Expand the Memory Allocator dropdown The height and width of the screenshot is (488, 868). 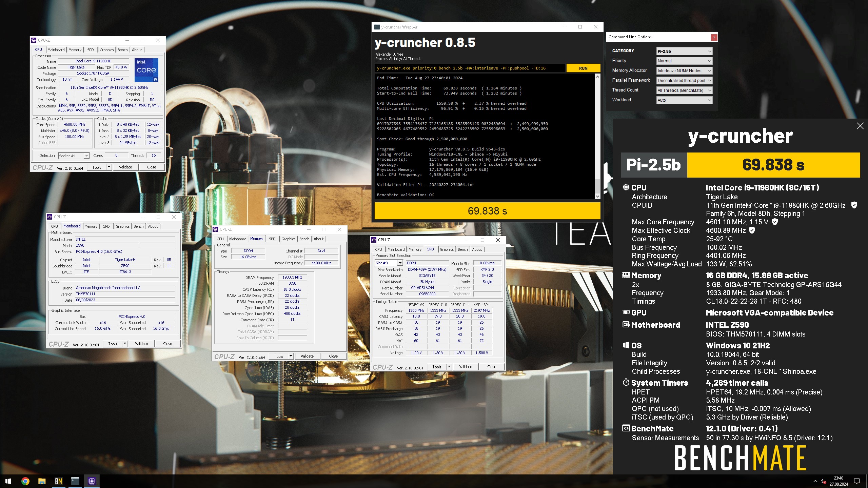684,71
